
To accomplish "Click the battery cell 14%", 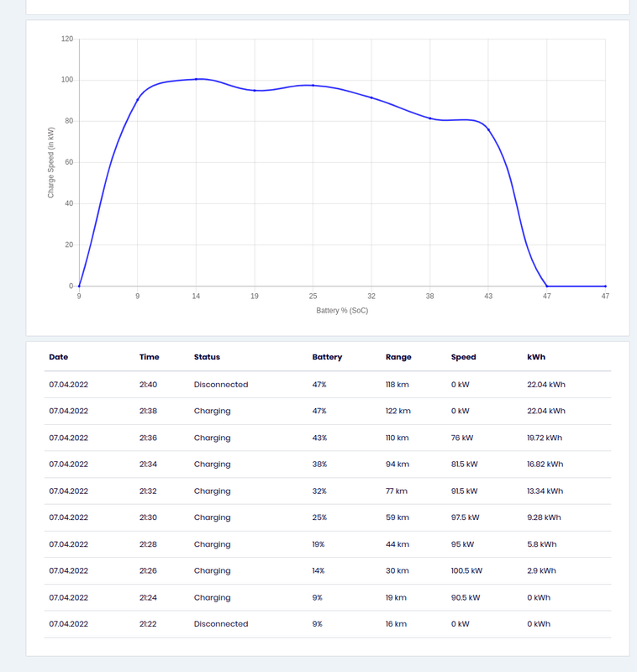I will pos(318,571).
